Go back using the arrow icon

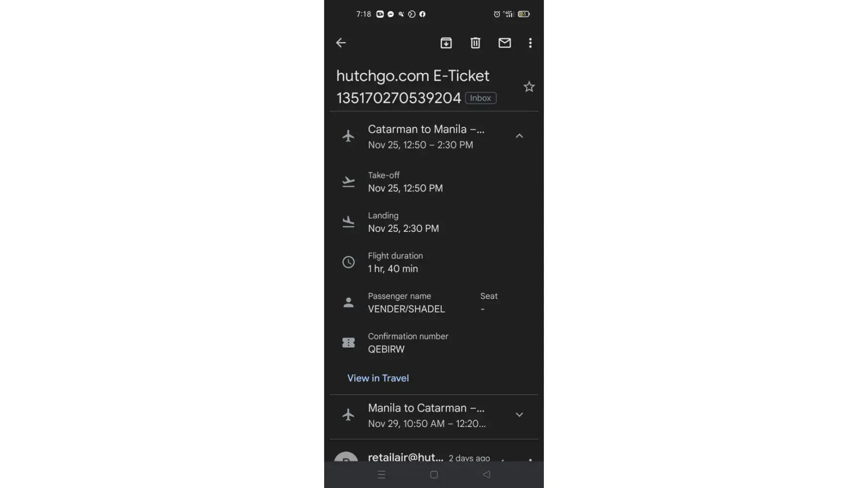[341, 43]
